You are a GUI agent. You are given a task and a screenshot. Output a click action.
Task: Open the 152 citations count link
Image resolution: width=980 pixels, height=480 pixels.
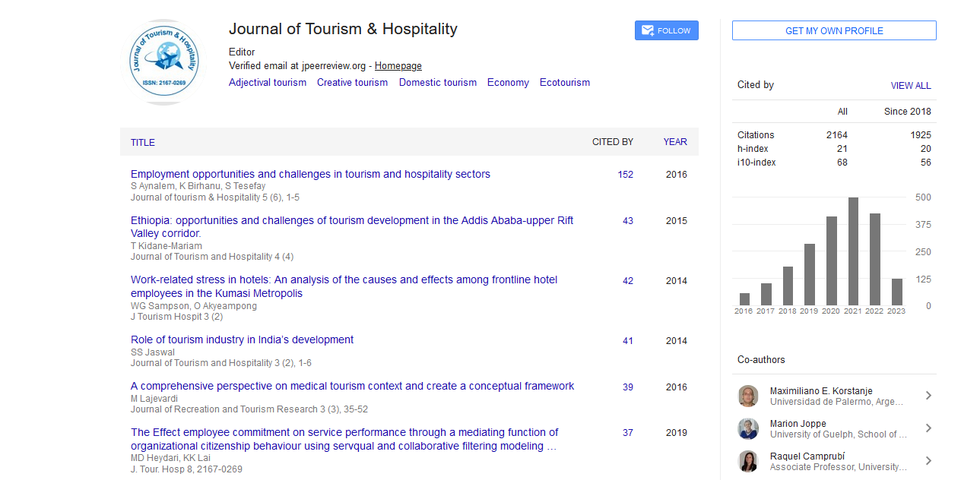pos(625,175)
